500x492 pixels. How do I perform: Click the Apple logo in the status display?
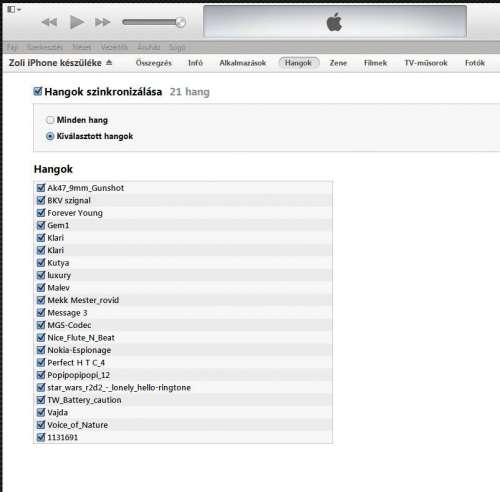(334, 22)
